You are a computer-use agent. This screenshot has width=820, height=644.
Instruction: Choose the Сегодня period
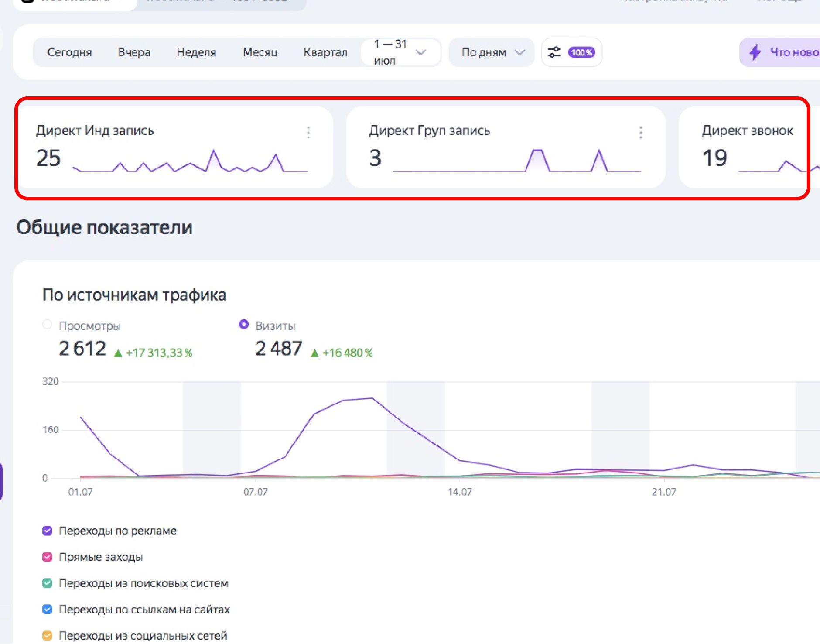coord(69,52)
